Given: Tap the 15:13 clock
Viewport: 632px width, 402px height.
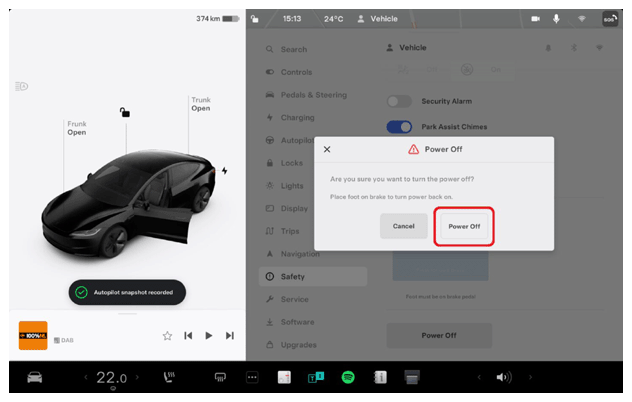Looking at the screenshot, I should tap(292, 19).
